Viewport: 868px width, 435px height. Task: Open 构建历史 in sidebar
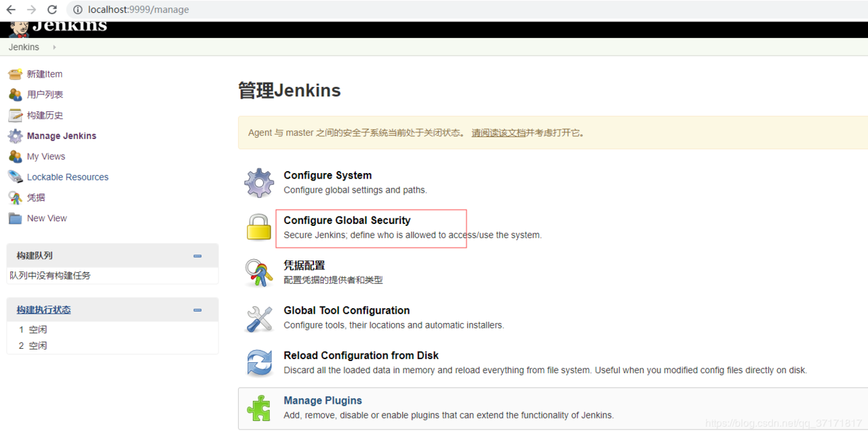pos(45,115)
